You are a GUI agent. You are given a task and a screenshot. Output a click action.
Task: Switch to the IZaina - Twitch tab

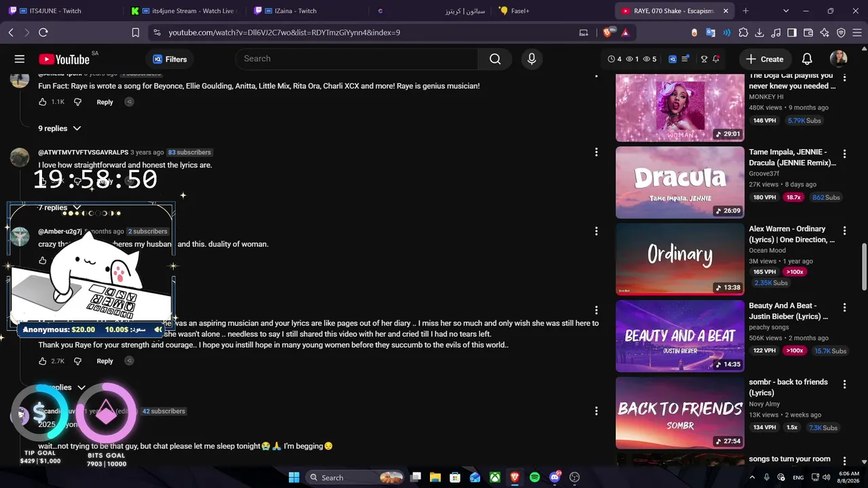pos(305,11)
